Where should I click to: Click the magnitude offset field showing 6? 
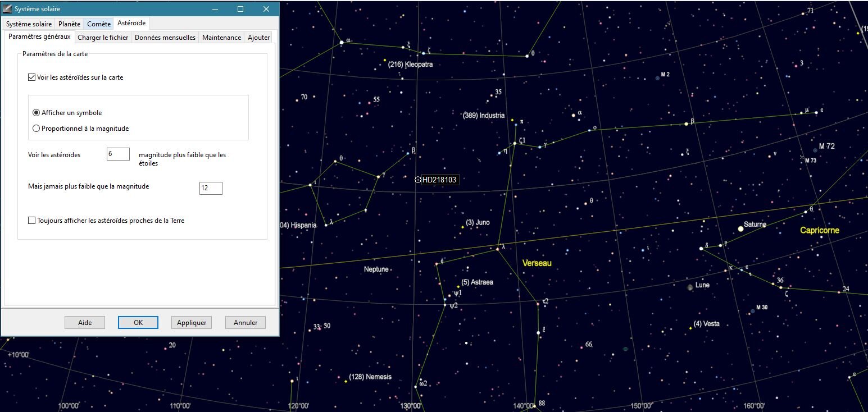click(118, 154)
